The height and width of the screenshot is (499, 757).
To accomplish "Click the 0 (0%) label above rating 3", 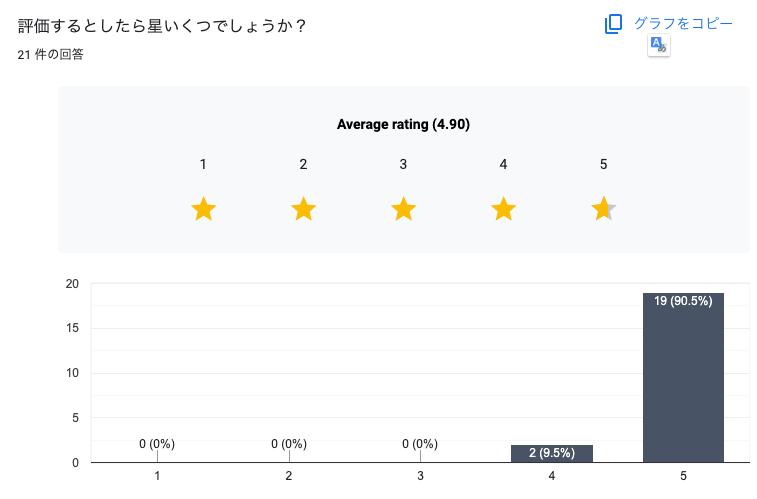I will click(x=420, y=444).
